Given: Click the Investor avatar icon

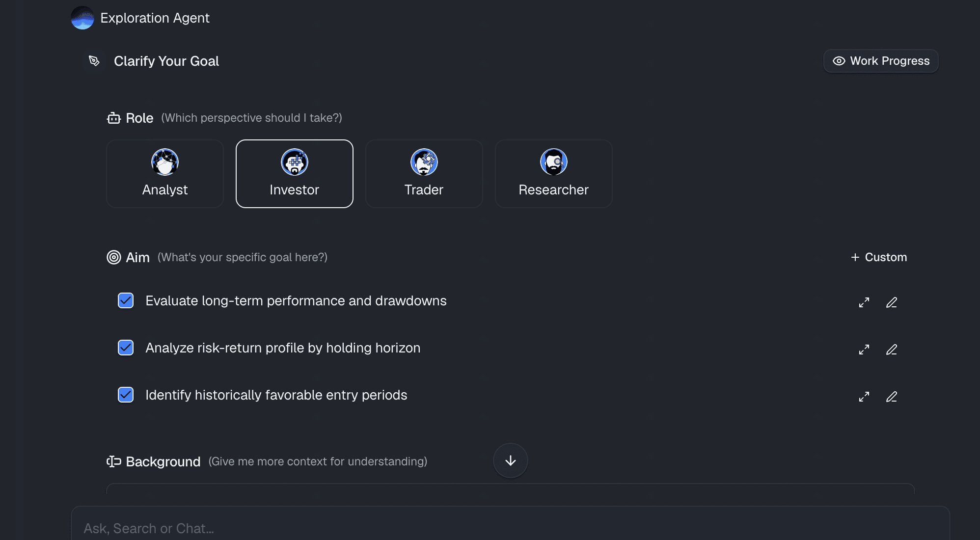Looking at the screenshot, I should pos(295,162).
